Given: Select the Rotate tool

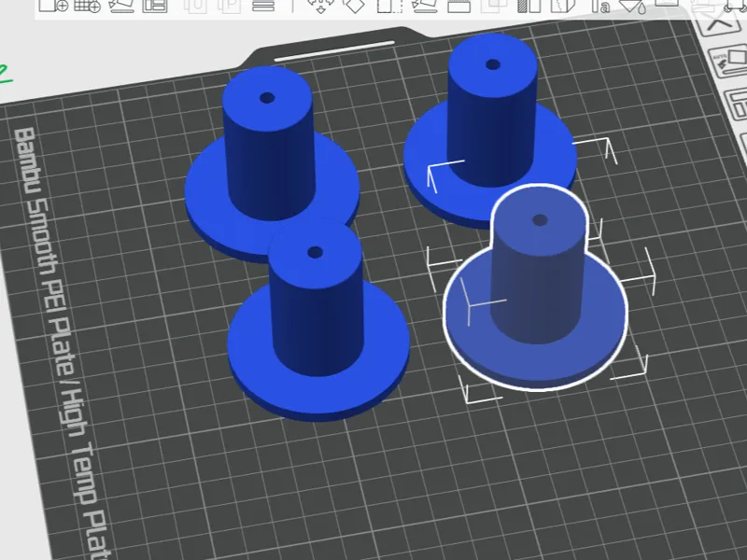Looking at the screenshot, I should (355, 6).
